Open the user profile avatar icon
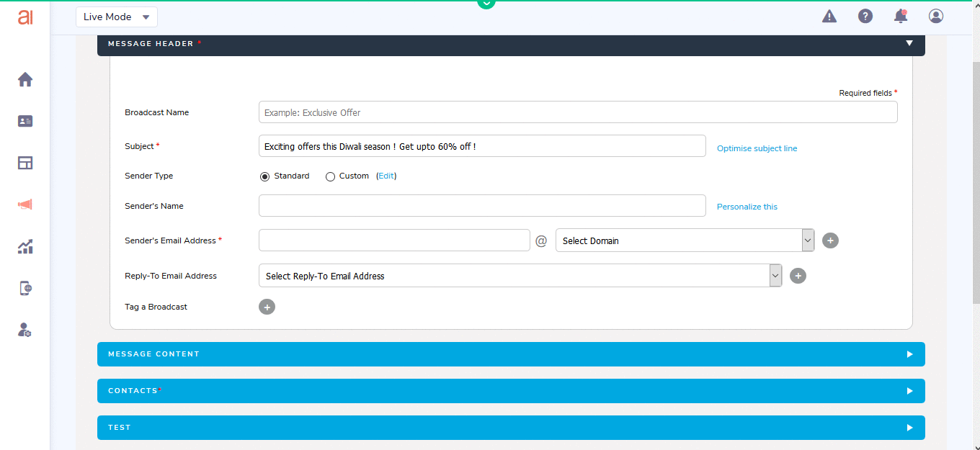This screenshot has width=980, height=450. (x=936, y=16)
